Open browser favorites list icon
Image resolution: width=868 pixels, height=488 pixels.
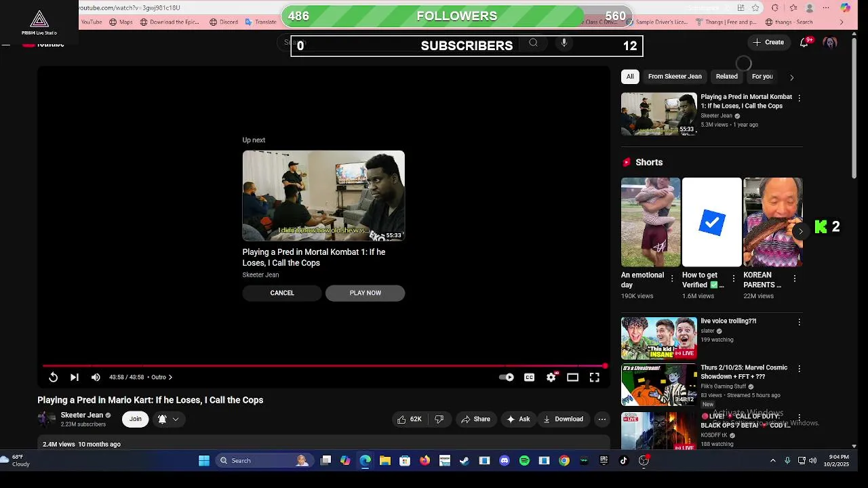pos(793,8)
